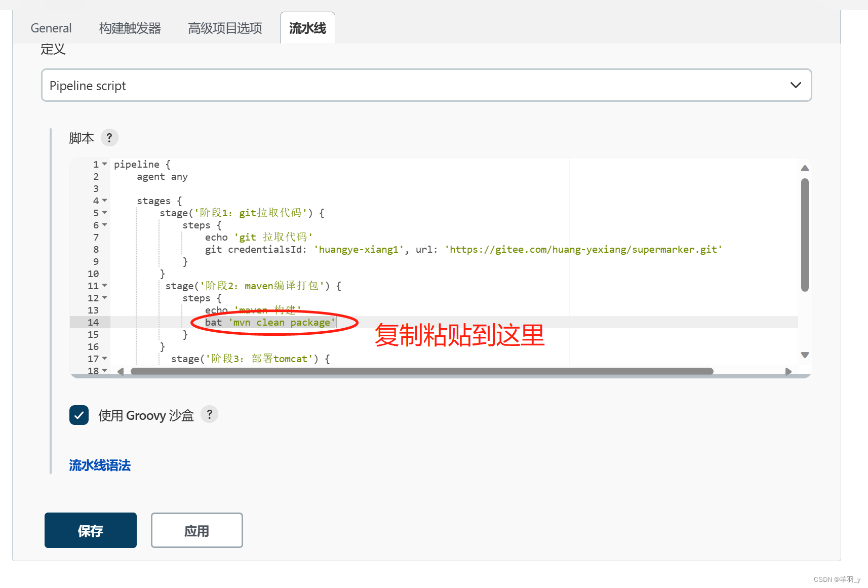
Task: Click the echo 'git 拉取代码' line
Action: 259,238
